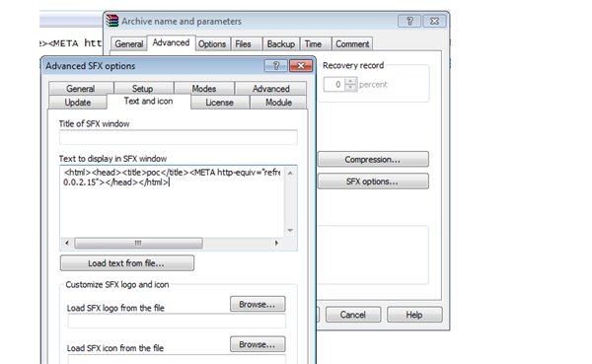This screenshot has height=364, width=592.
Task: Open the Modes tab
Action: [x=204, y=89]
